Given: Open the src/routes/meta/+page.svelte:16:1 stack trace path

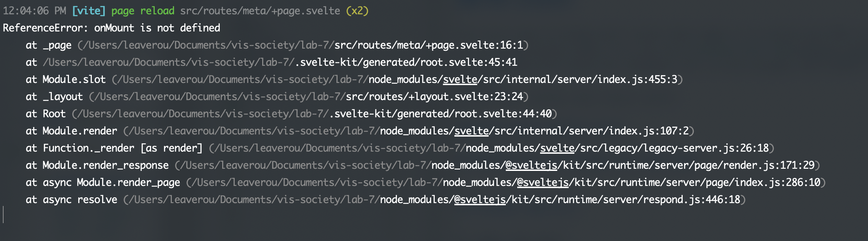Looking at the screenshot, I should (x=429, y=45).
